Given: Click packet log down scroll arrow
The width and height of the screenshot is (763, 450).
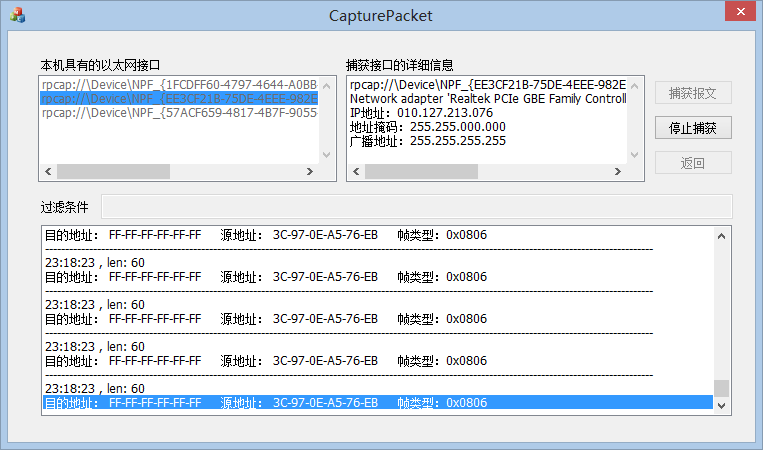Looking at the screenshot, I should point(722,406).
